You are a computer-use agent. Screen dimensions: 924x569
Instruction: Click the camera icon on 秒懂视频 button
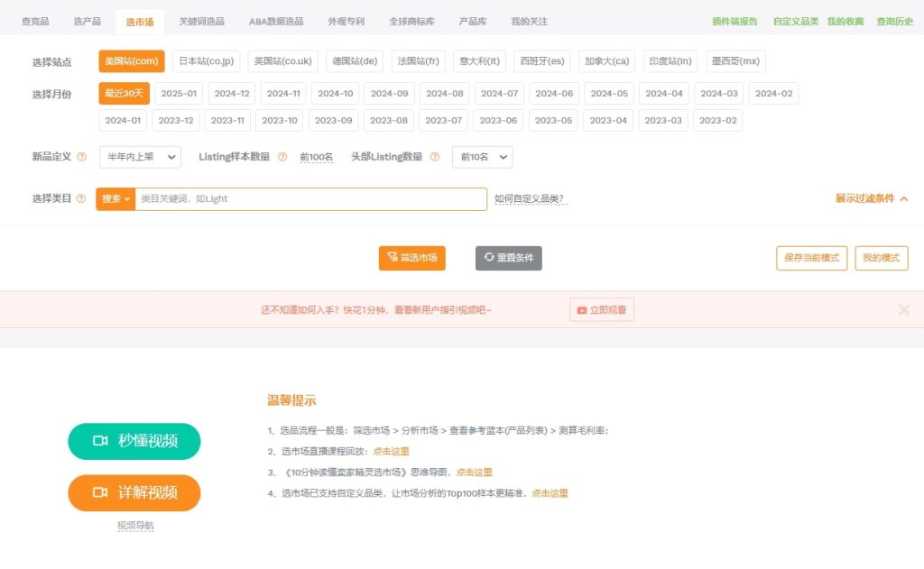tap(102, 442)
